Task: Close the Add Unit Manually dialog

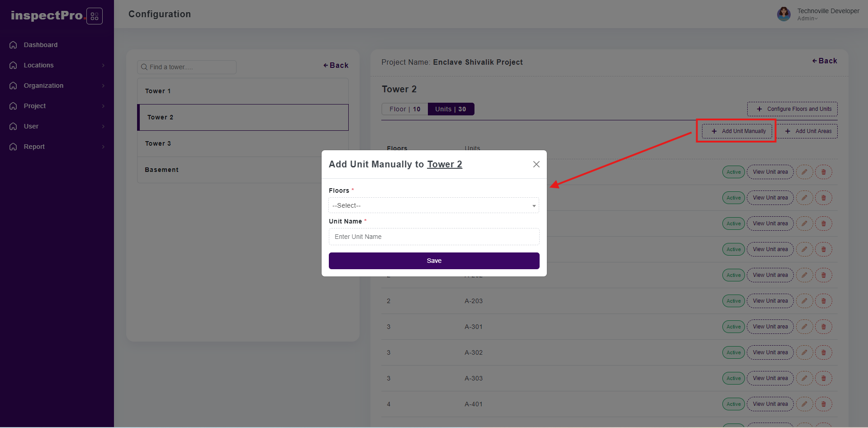Action: pos(536,164)
